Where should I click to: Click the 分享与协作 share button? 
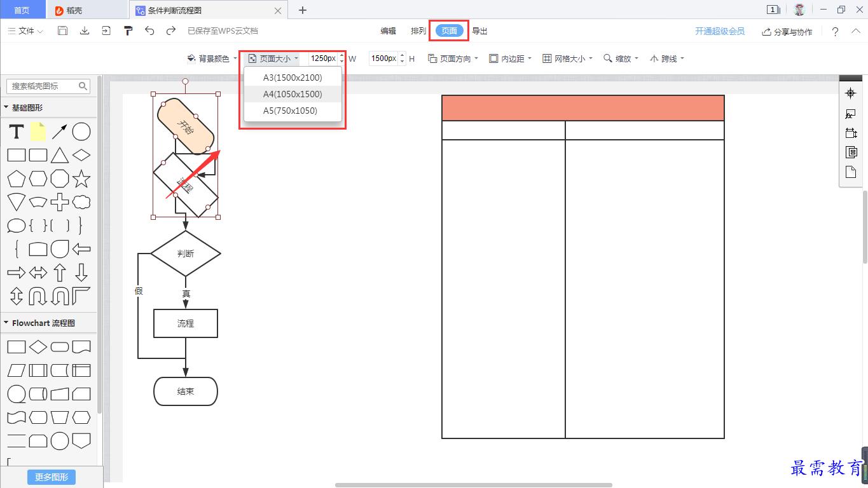click(x=787, y=32)
